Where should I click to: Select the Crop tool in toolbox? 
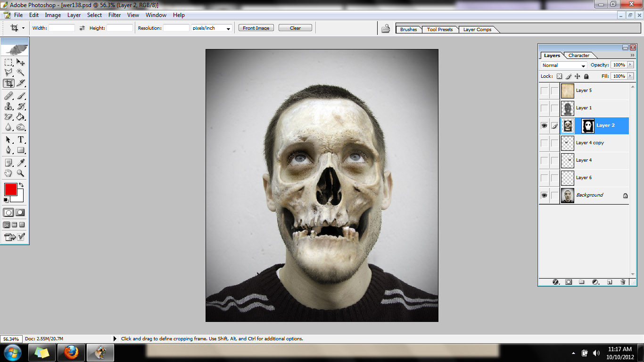coord(8,83)
